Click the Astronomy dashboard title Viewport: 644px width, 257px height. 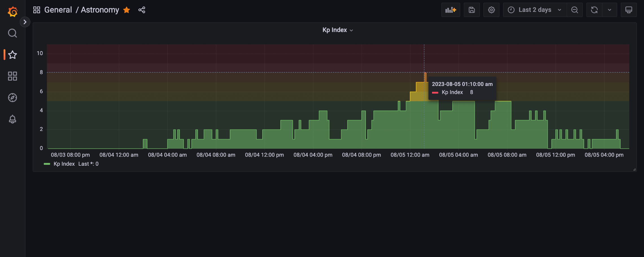click(100, 10)
